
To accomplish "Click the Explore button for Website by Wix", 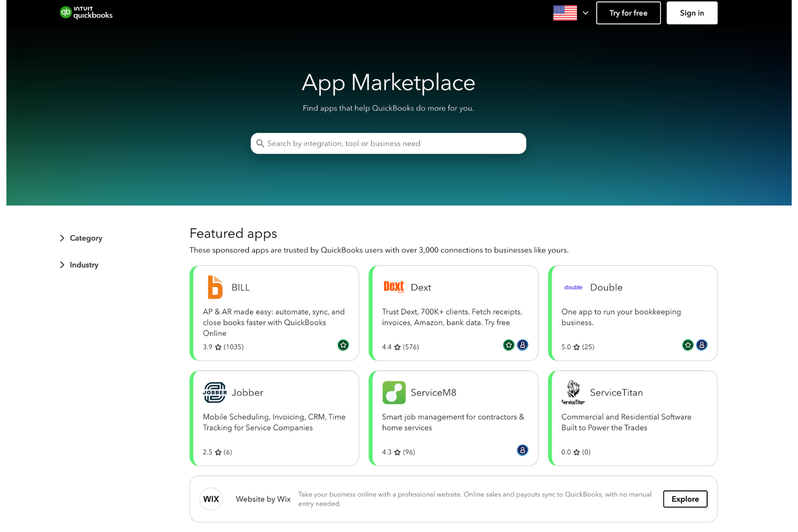I will point(685,499).
